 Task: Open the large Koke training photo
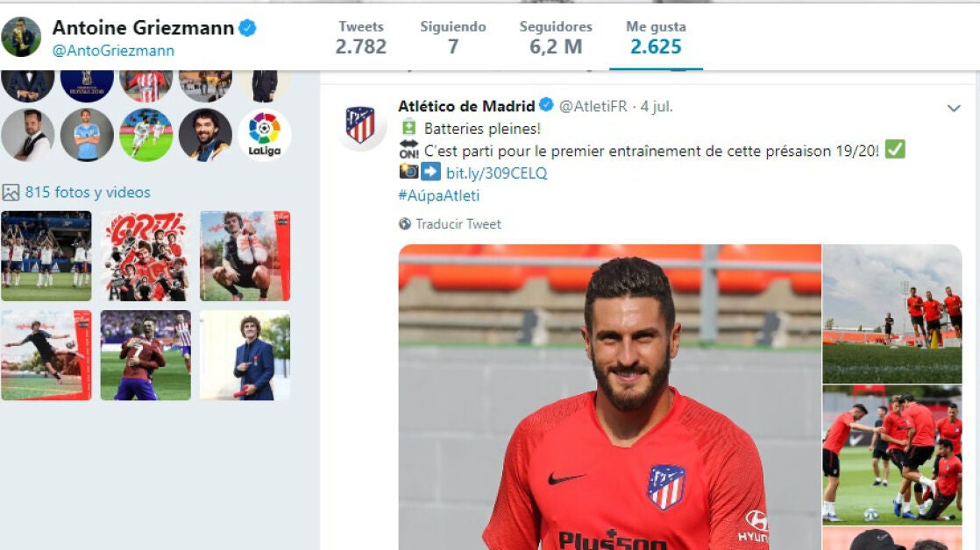click(609, 397)
